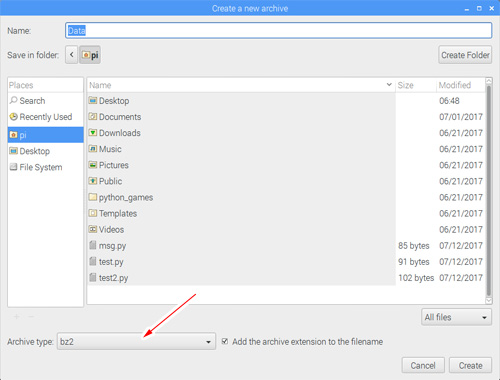Click the Templates folder icon
This screenshot has height=380, width=500.
(x=93, y=213)
